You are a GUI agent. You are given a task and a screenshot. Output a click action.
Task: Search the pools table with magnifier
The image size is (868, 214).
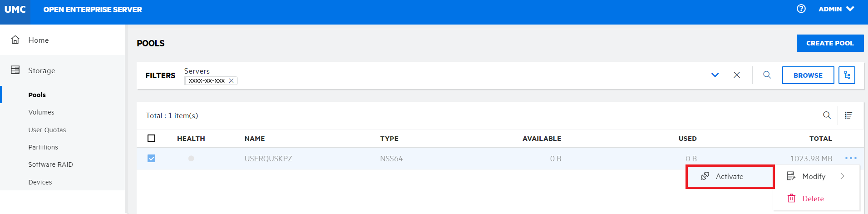click(x=827, y=115)
